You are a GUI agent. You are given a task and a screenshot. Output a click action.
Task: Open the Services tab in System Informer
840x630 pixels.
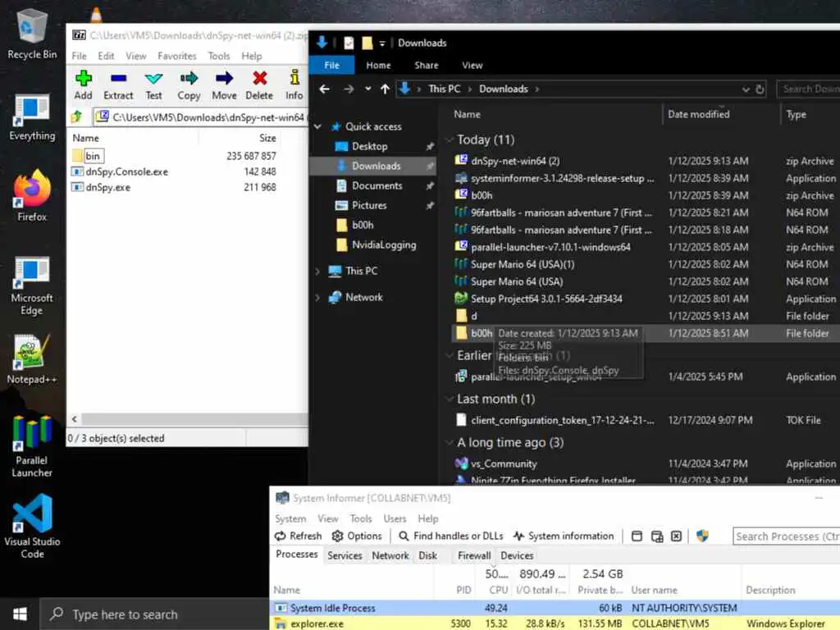(345, 555)
